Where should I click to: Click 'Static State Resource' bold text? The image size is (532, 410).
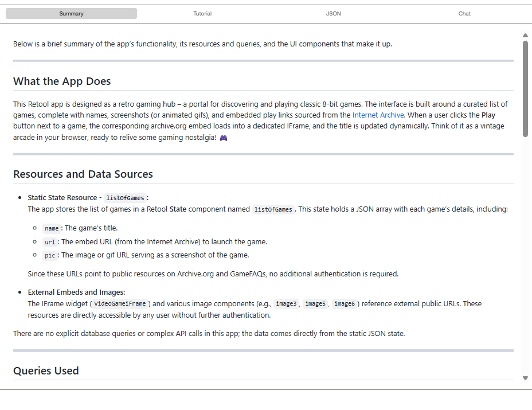[62, 197]
